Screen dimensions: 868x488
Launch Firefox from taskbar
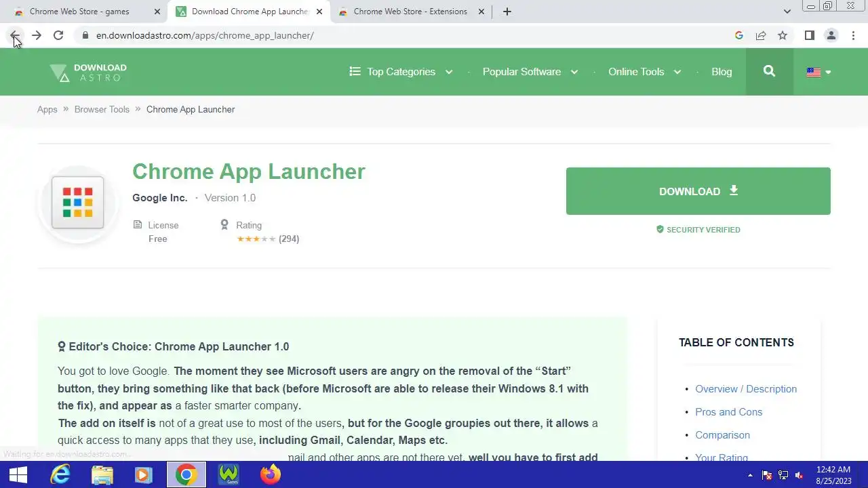(270, 474)
